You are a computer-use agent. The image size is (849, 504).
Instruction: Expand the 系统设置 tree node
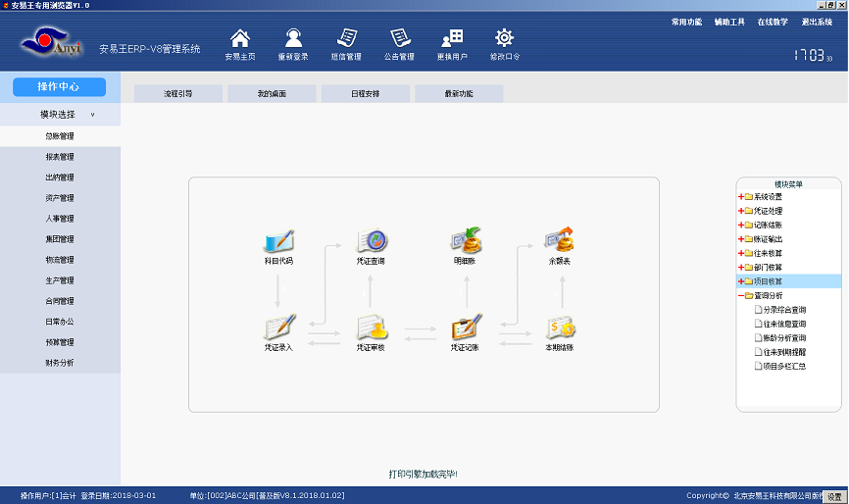(741, 197)
